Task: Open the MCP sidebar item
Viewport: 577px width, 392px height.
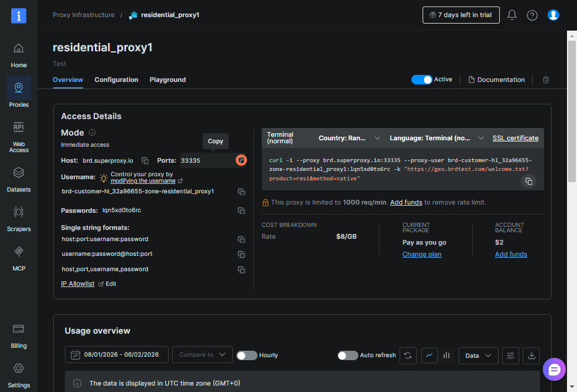Action: point(18,258)
